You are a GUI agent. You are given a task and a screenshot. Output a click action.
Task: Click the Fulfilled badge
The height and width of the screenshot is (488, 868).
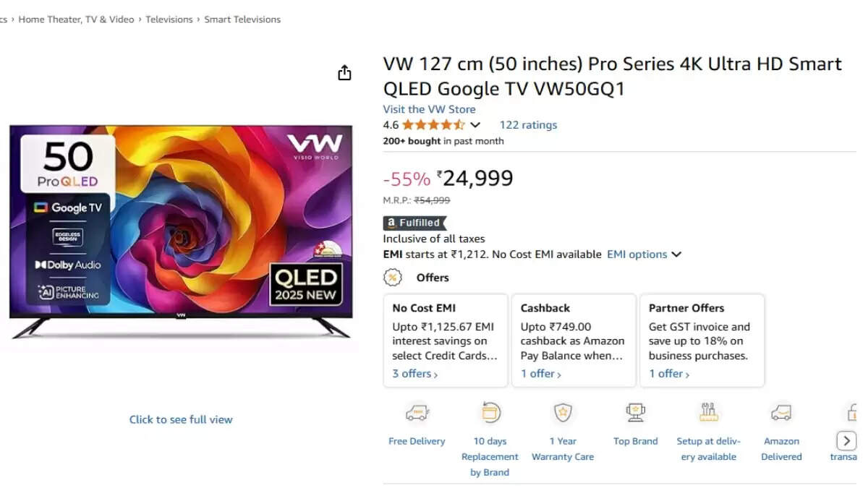coord(414,223)
